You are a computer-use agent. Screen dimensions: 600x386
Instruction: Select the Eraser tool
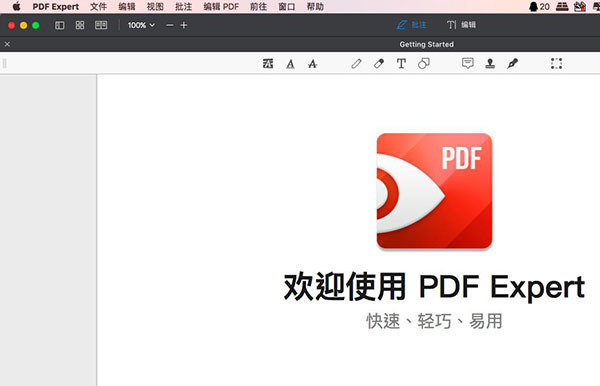point(379,64)
